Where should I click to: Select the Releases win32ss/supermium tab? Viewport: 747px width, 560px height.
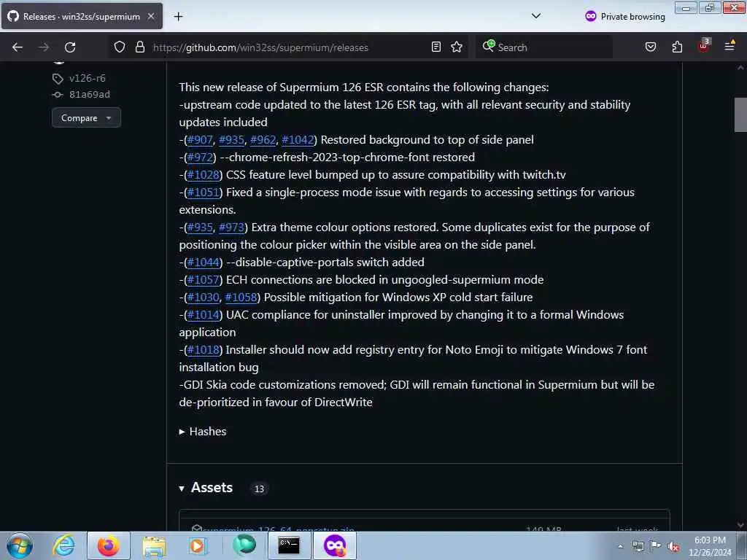pyautogui.click(x=82, y=16)
